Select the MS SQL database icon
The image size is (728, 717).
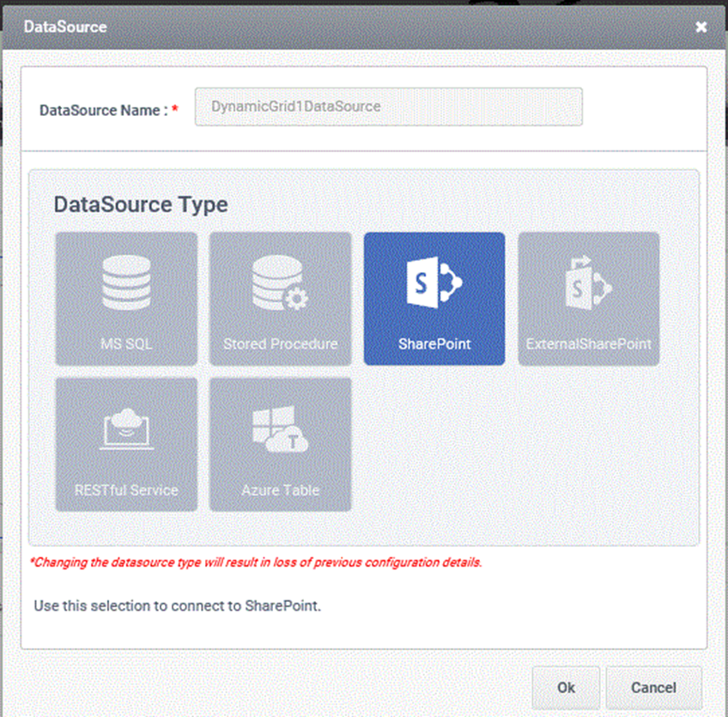(126, 283)
